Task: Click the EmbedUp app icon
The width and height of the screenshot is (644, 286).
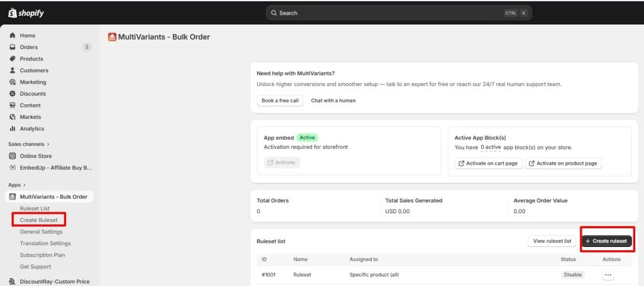Action: 13,168
